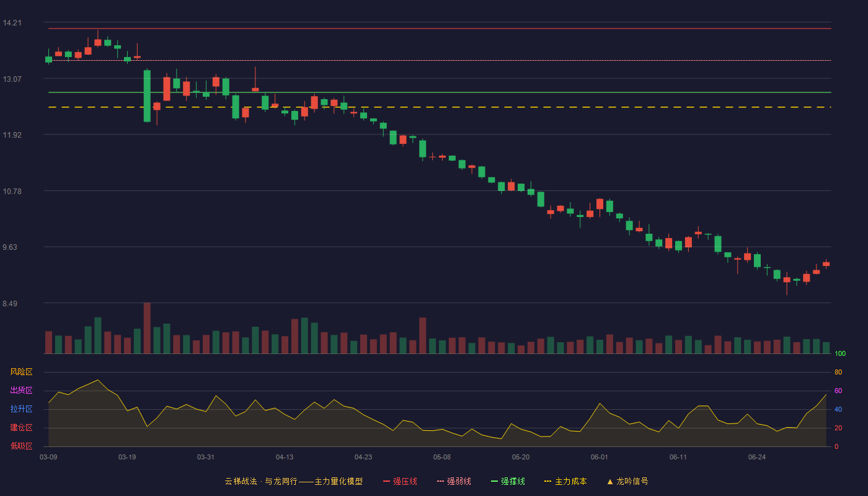Toggle the 主力成本 legend entry
The width and height of the screenshot is (868, 496).
[x=565, y=481]
